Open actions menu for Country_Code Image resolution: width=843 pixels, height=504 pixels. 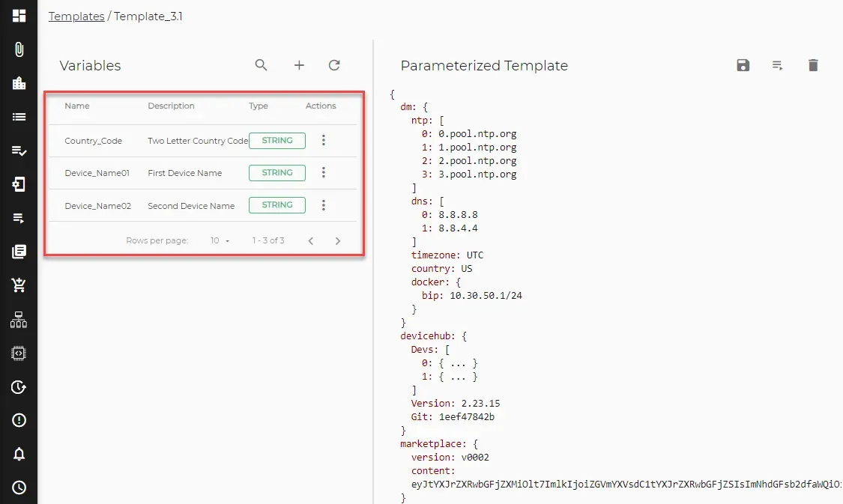(x=323, y=140)
